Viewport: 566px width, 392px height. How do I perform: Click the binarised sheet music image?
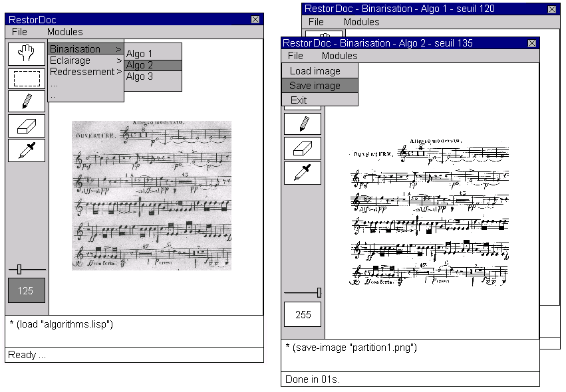click(x=429, y=212)
